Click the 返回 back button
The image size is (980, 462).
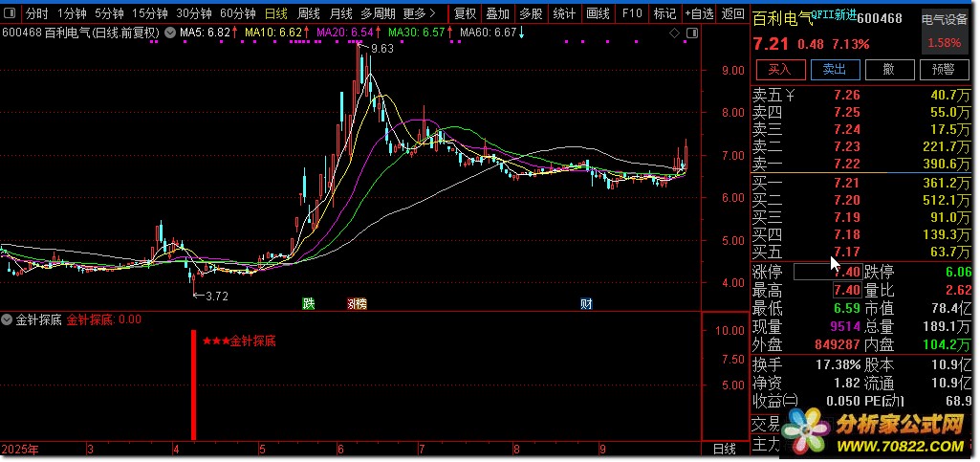coord(731,13)
